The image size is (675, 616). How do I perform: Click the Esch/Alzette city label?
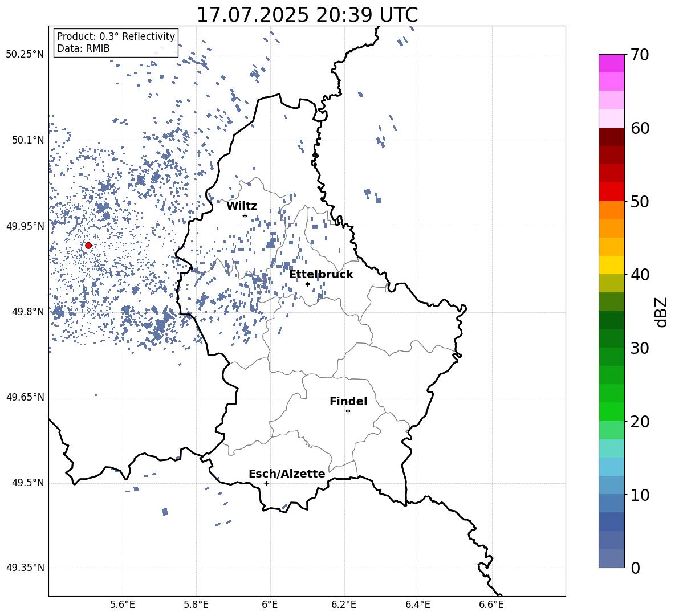click(x=287, y=474)
